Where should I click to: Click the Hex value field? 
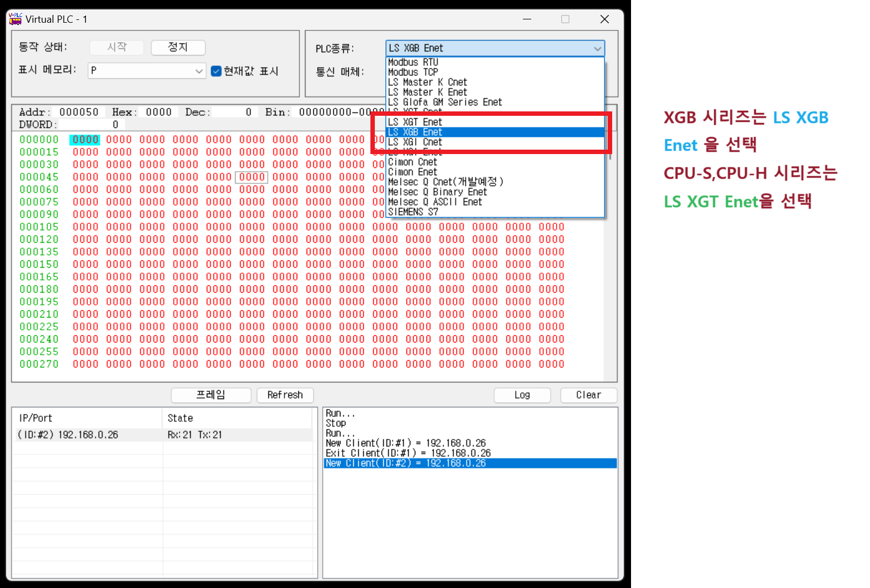click(x=159, y=112)
